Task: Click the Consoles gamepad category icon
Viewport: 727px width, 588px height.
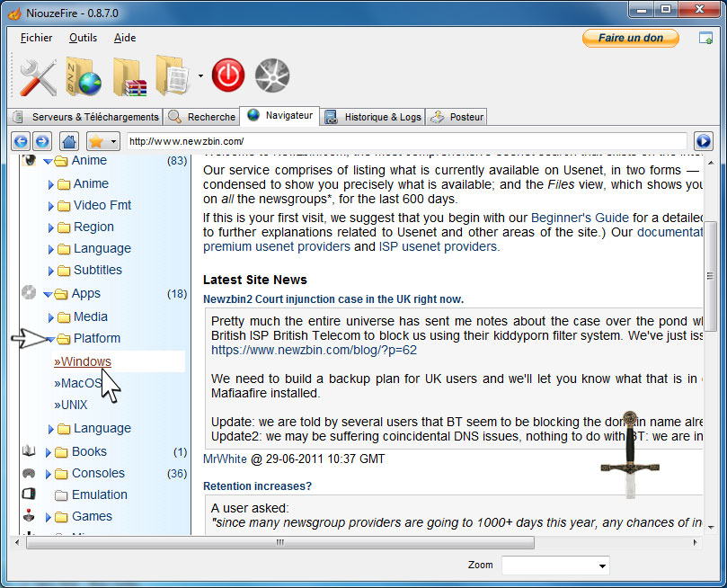Action: (x=29, y=473)
